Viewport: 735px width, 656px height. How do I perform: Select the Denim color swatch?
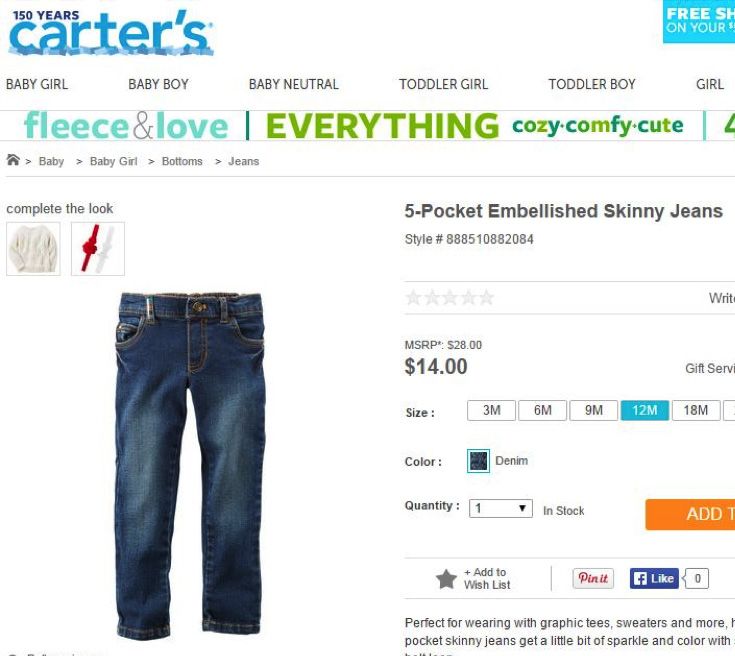(x=478, y=461)
